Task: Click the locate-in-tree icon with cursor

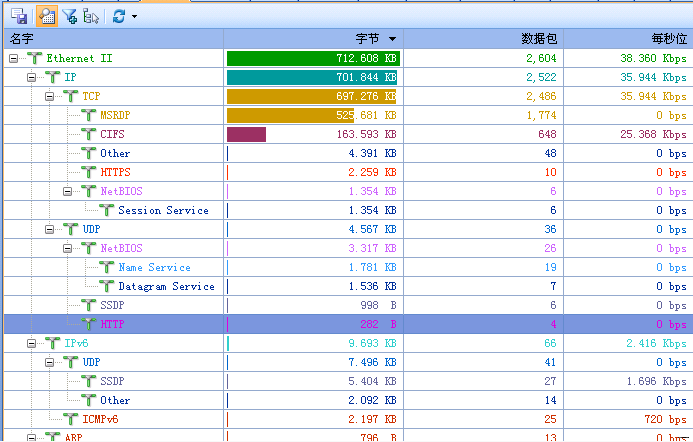Action: 91,15
